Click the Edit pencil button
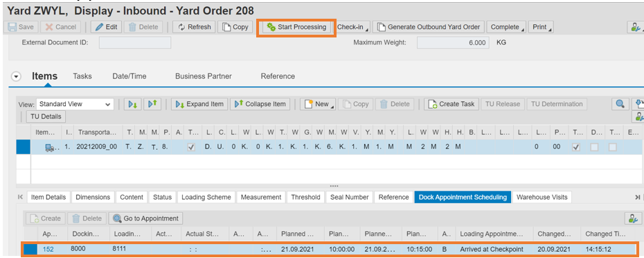644x258 pixels. 107,27
